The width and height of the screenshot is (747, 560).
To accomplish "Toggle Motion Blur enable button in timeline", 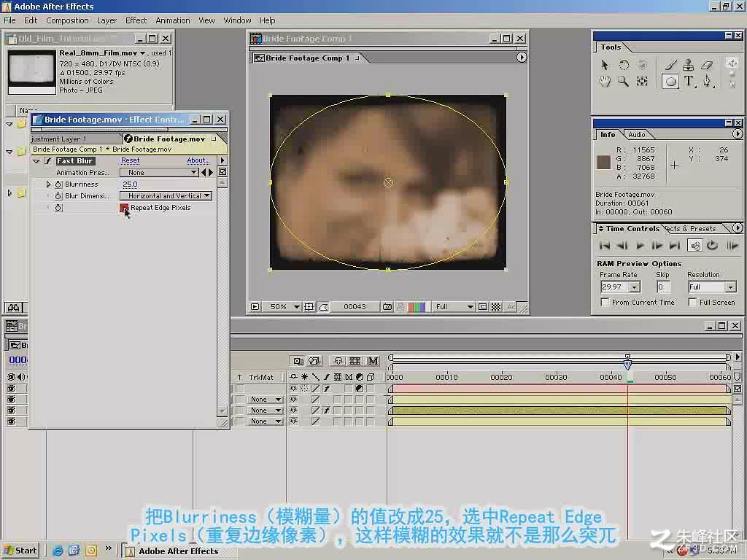I will coord(373,361).
